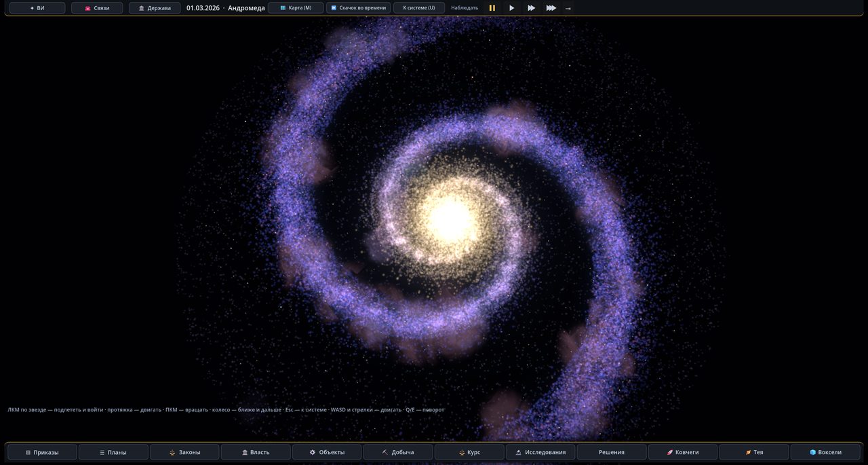The image size is (868, 465).
Task: Open the Связи panel
Action: pyautogui.click(x=97, y=8)
